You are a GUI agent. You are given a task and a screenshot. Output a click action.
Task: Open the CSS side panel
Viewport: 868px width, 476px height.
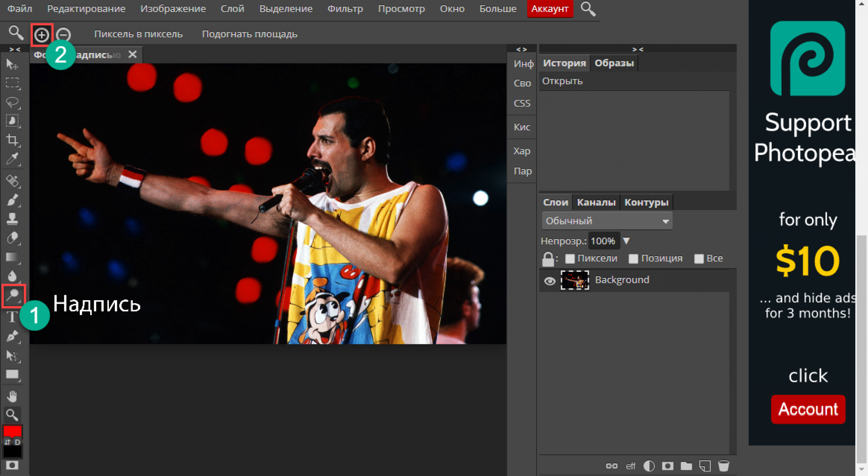click(522, 103)
